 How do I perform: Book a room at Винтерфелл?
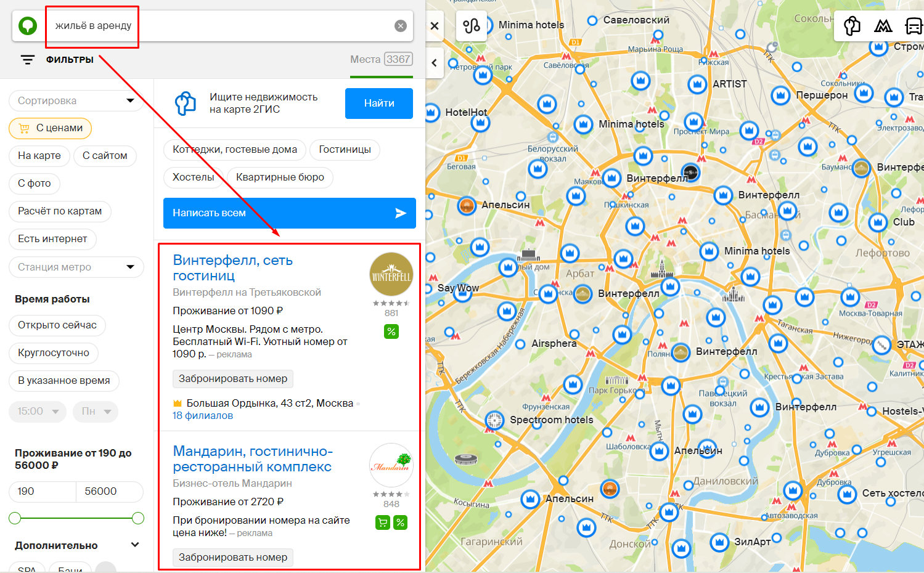coord(233,379)
